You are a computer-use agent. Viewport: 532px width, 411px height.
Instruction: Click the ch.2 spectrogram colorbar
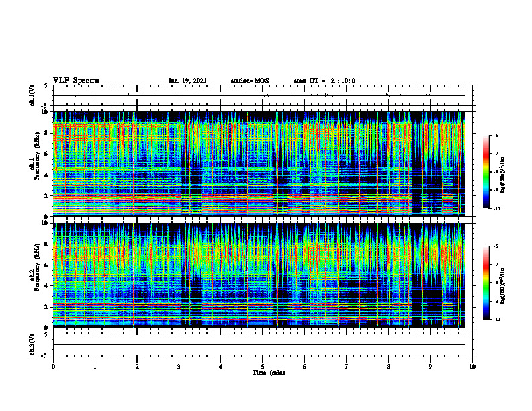486,283
